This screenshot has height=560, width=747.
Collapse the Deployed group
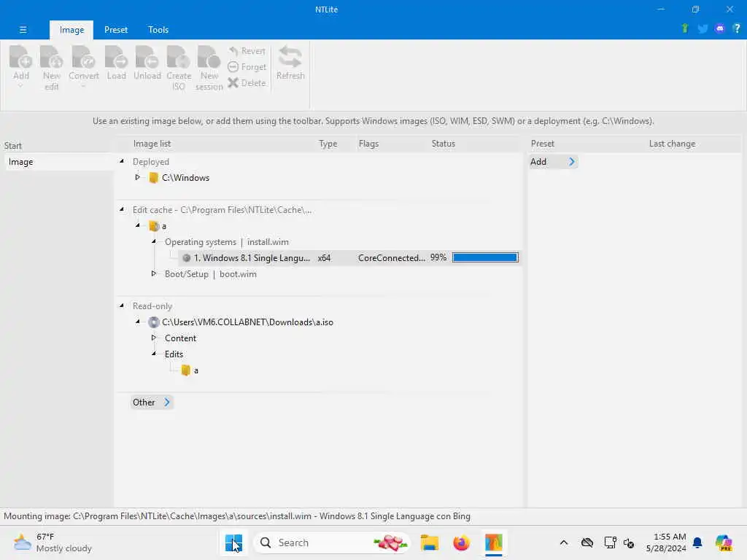click(122, 161)
